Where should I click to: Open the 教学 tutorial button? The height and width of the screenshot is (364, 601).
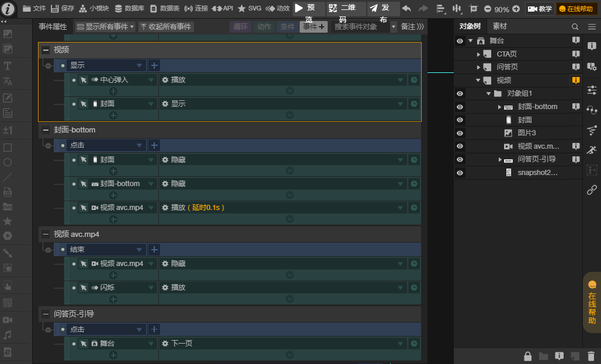coord(540,9)
